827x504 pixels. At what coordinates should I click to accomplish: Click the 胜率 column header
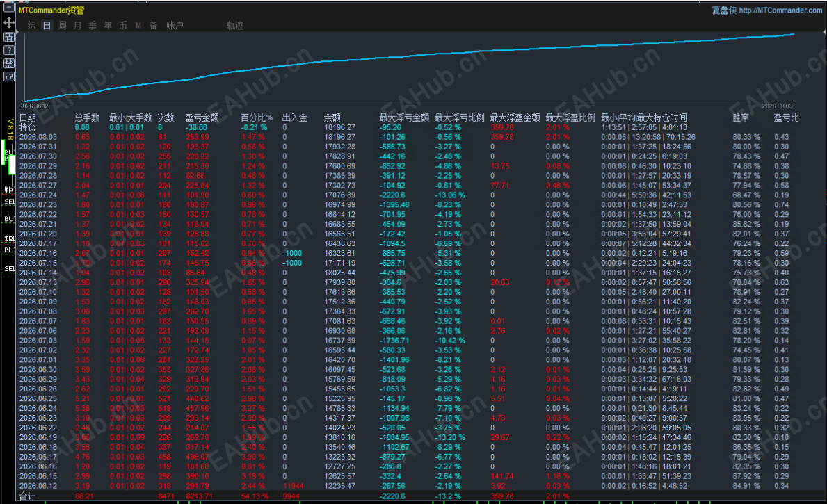click(741, 117)
